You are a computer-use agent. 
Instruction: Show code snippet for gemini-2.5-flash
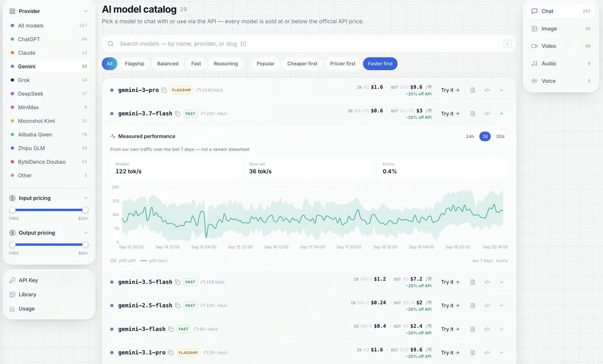[487, 306]
